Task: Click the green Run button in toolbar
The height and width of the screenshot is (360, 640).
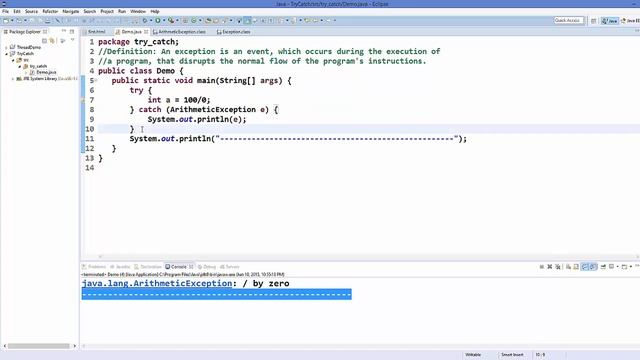Action: coord(158,20)
